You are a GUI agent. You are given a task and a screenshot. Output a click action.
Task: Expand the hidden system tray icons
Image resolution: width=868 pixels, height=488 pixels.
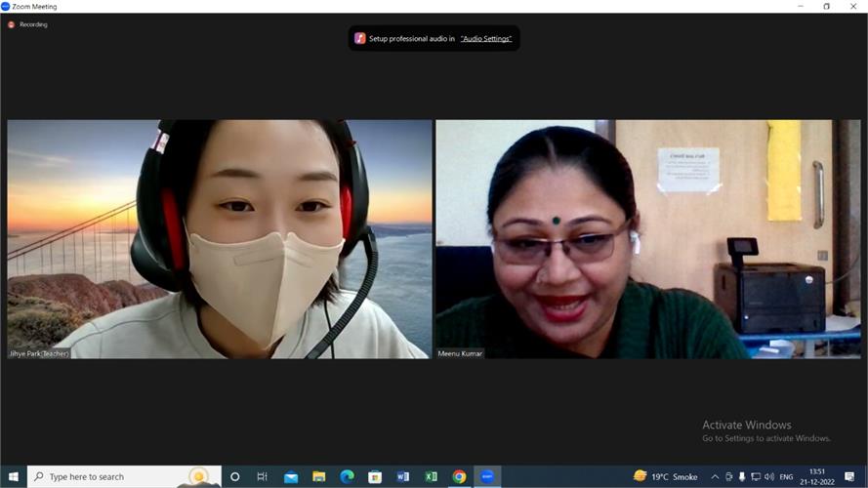click(714, 476)
